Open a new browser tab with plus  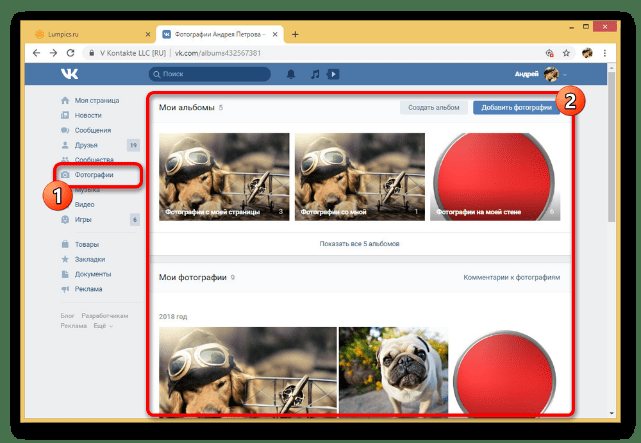click(x=295, y=34)
